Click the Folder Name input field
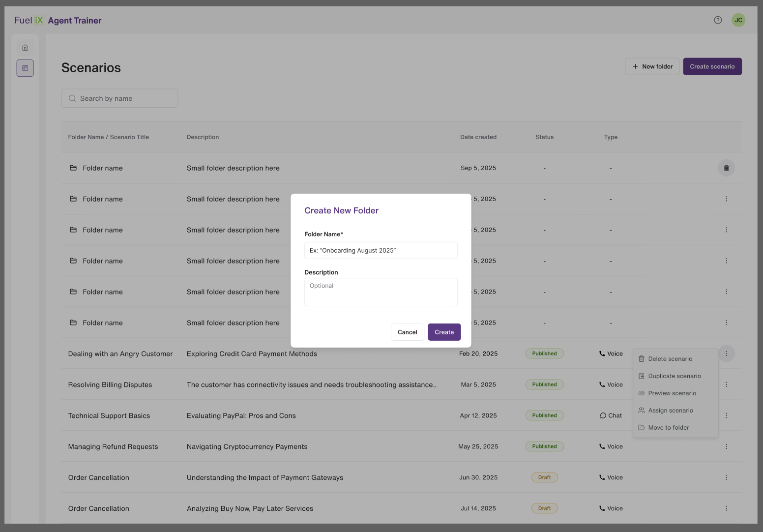This screenshot has height=532, width=763. pos(381,250)
